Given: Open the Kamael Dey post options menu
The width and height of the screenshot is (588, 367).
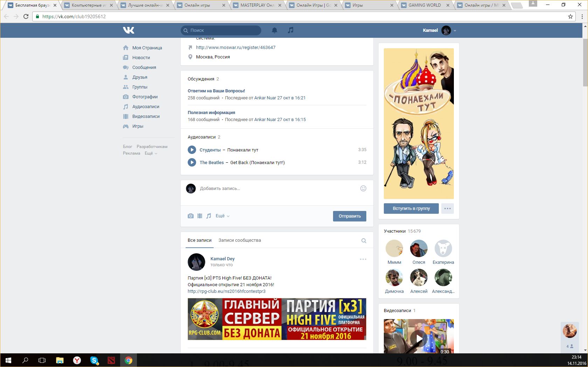Looking at the screenshot, I should 363,259.
